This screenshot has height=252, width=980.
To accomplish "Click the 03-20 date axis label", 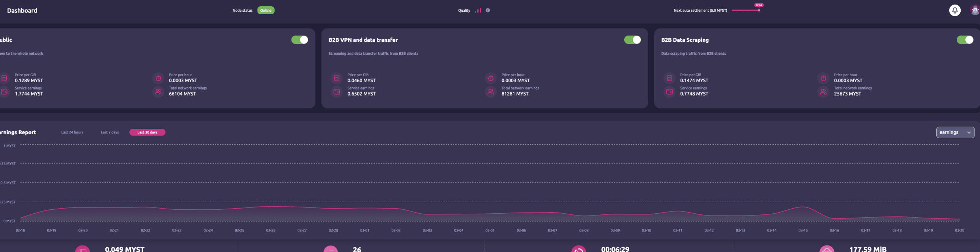I will click(959, 230).
